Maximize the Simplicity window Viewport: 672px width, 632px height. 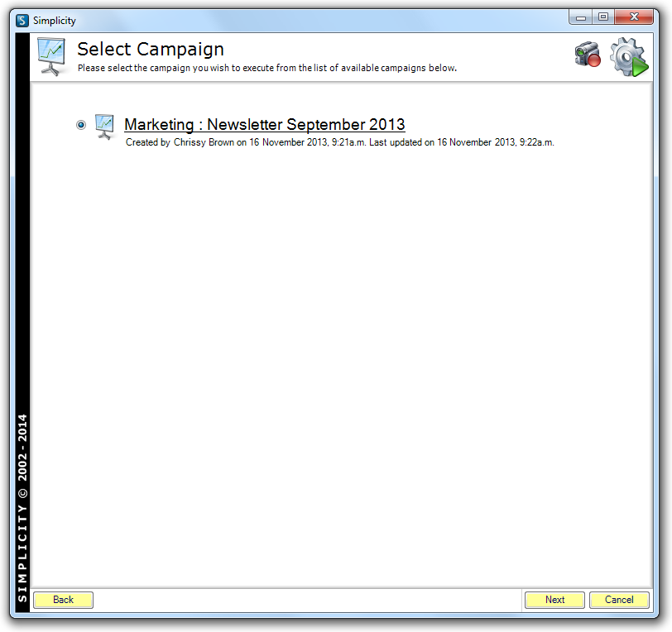[603, 17]
